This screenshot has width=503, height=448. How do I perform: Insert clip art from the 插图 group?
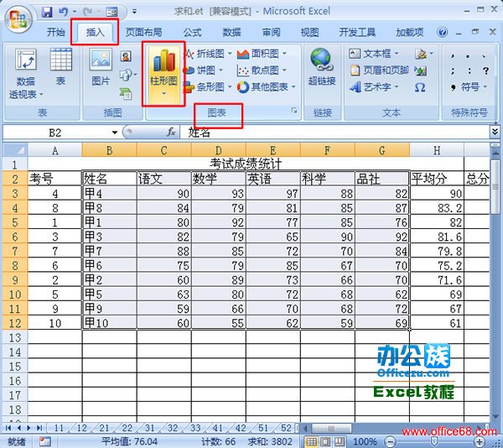coord(126,56)
